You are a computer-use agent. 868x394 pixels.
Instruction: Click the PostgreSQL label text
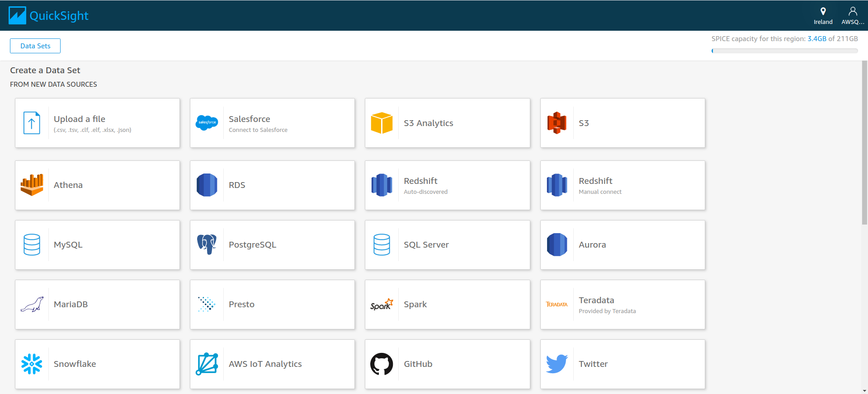coord(253,244)
